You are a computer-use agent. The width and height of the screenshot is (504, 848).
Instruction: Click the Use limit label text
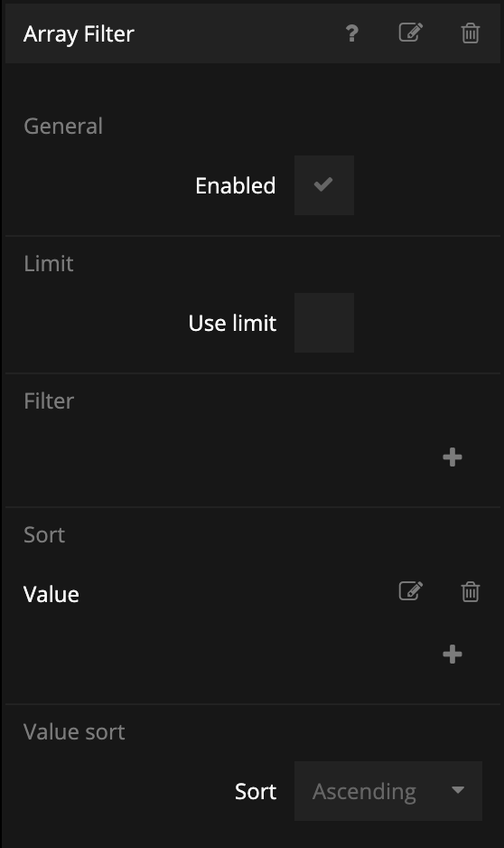tap(232, 323)
